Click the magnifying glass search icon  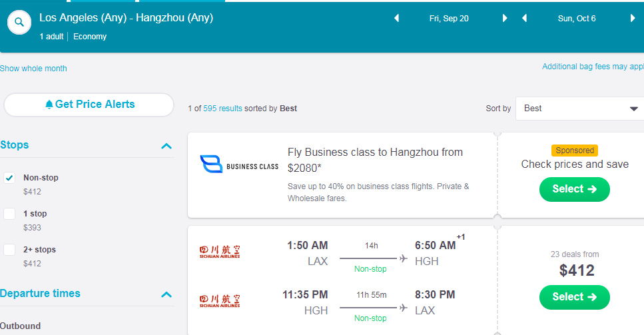[x=20, y=23]
